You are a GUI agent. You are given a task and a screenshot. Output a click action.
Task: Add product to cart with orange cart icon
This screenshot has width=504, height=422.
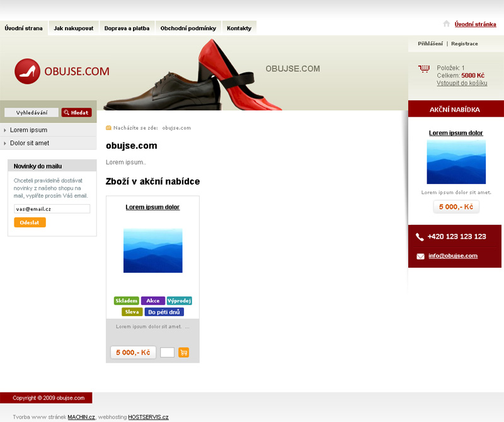(x=183, y=352)
